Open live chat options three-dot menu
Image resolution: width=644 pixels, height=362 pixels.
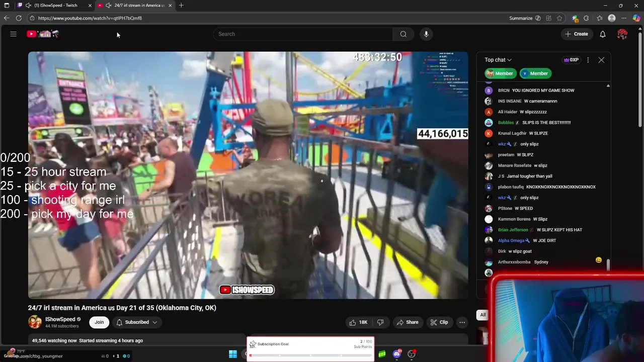[588, 60]
